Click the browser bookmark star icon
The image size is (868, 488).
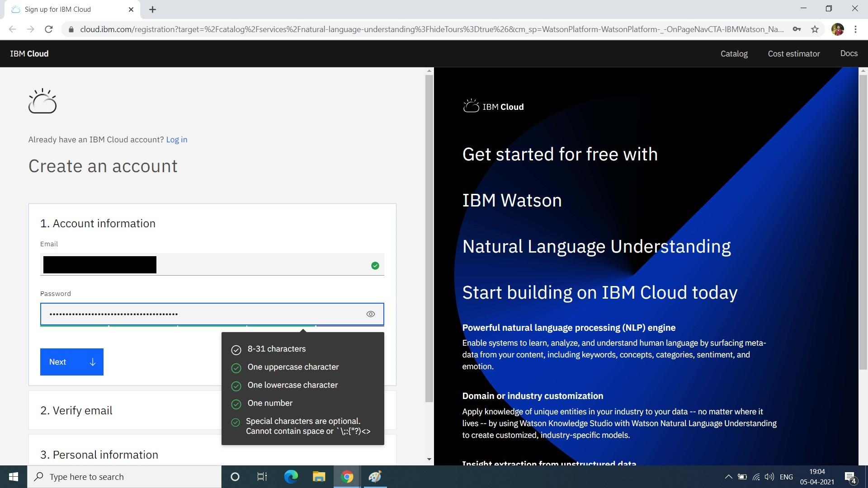tap(815, 29)
